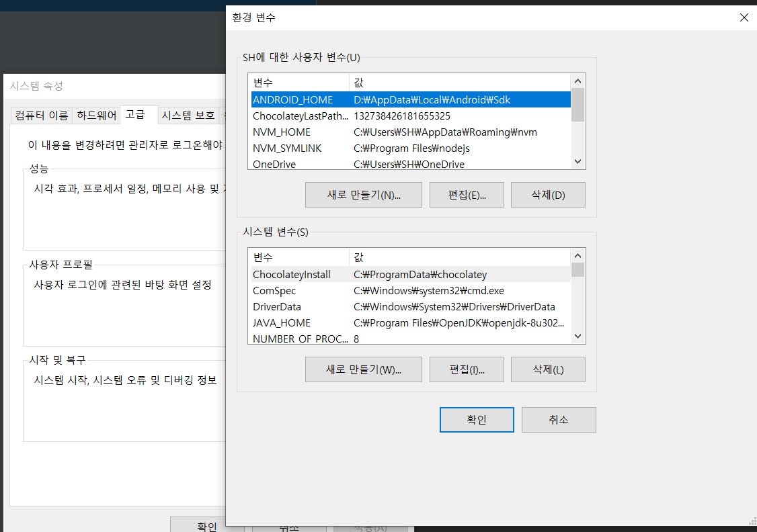Click the system variables 값 column header
Screen dimensions: 757x532
460,257
